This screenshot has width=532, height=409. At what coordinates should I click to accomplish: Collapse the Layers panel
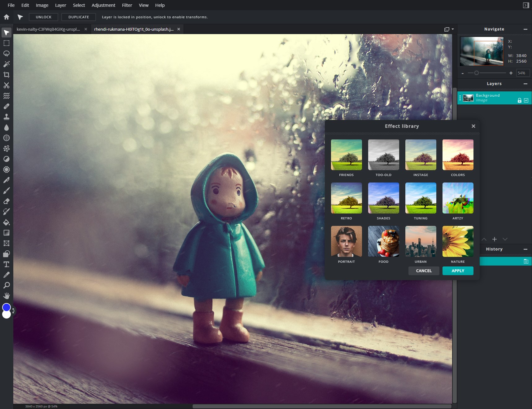pyautogui.click(x=525, y=84)
